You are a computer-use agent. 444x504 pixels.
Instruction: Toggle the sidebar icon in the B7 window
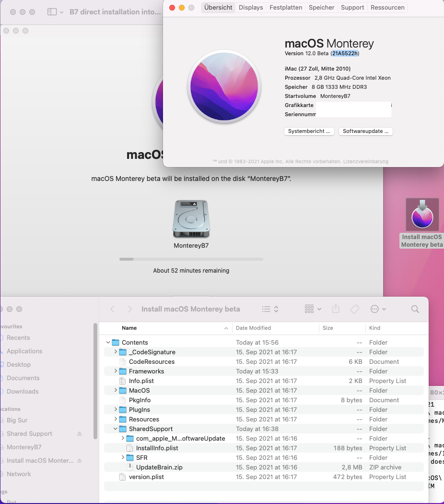tap(52, 12)
